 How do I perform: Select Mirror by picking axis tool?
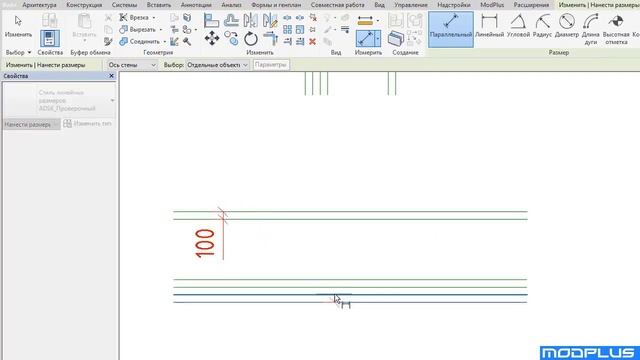coord(250,20)
